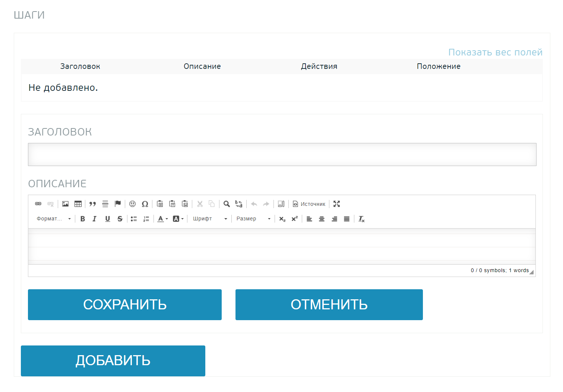Click the Показать вес полей link
The width and height of the screenshot is (563, 392).
495,52
